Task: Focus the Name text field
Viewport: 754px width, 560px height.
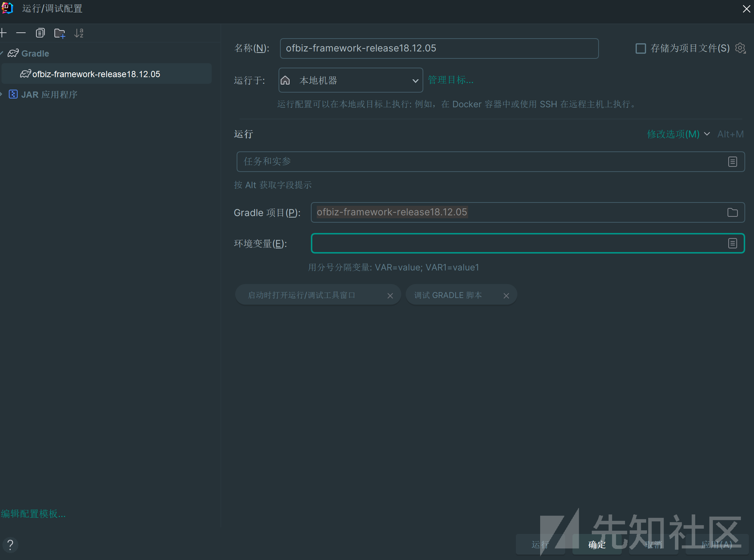Action: (439, 49)
